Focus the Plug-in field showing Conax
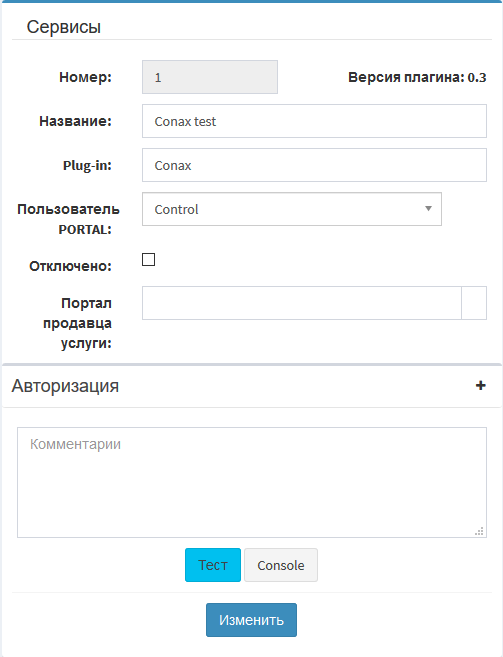 point(314,165)
